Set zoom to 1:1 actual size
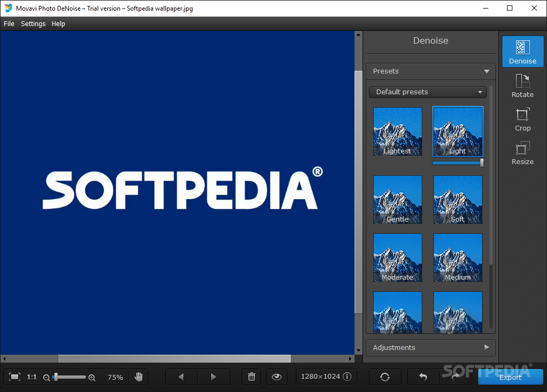This screenshot has height=392, width=547. (x=32, y=377)
